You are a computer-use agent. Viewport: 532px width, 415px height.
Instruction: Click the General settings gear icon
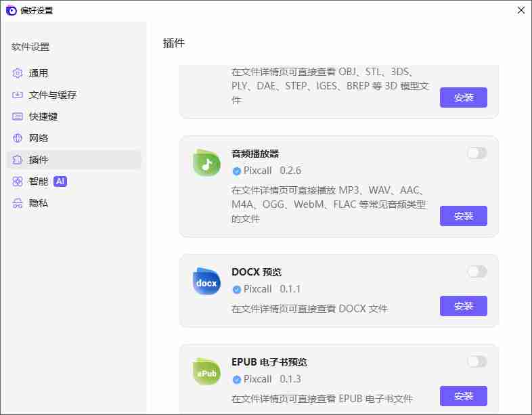(x=18, y=73)
